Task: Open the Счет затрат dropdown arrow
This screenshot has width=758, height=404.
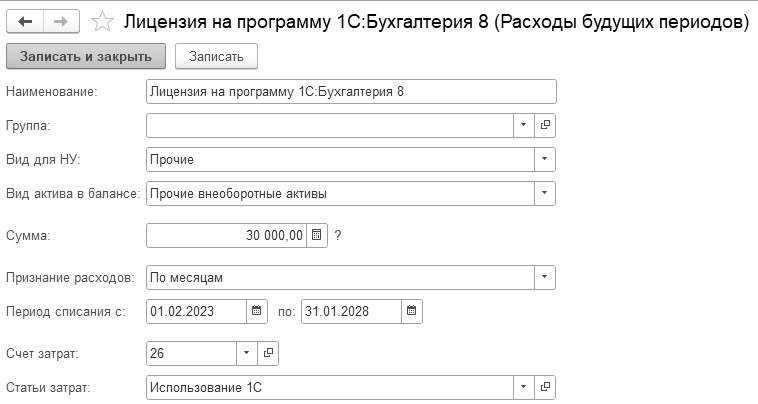Action: pyautogui.click(x=247, y=353)
